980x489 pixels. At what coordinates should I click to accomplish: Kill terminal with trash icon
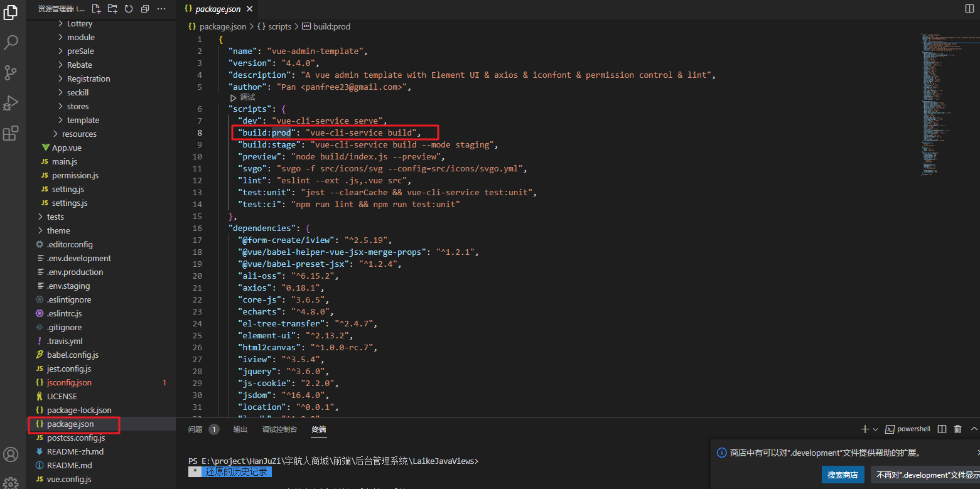tap(957, 429)
